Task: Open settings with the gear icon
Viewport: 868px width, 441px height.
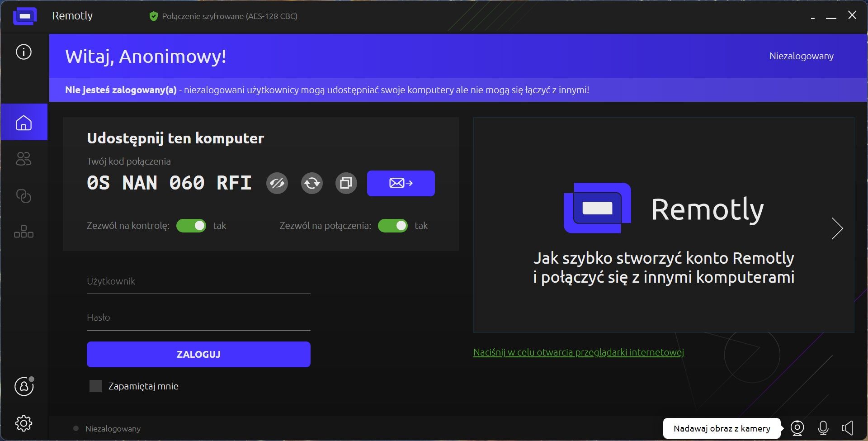Action: (24, 423)
